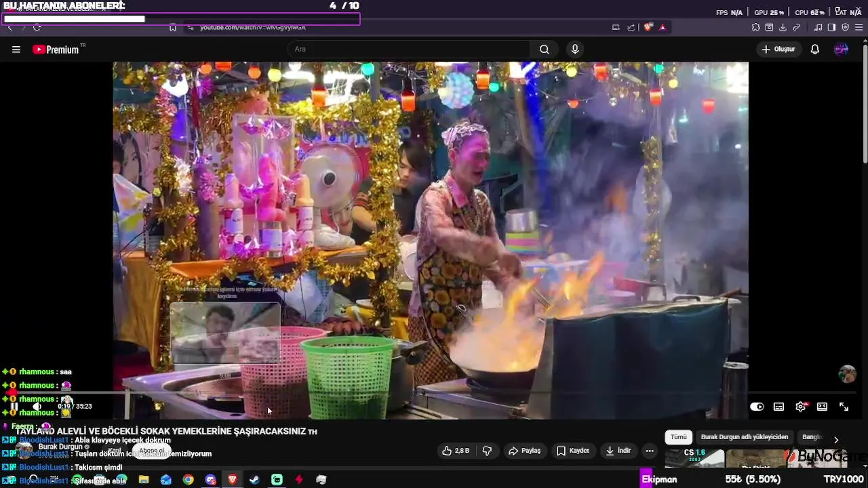Open browser extensions puzzle icon

coord(755,27)
